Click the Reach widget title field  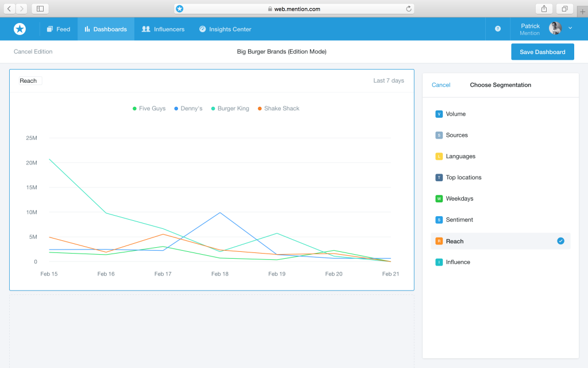(30, 80)
